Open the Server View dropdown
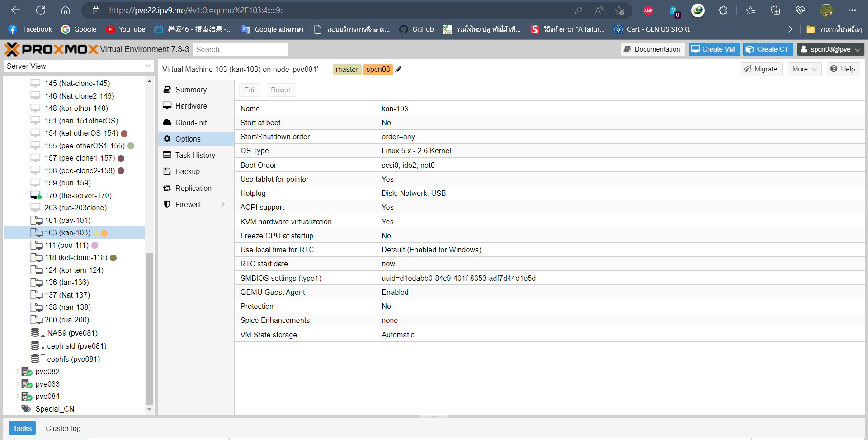 tap(79, 66)
